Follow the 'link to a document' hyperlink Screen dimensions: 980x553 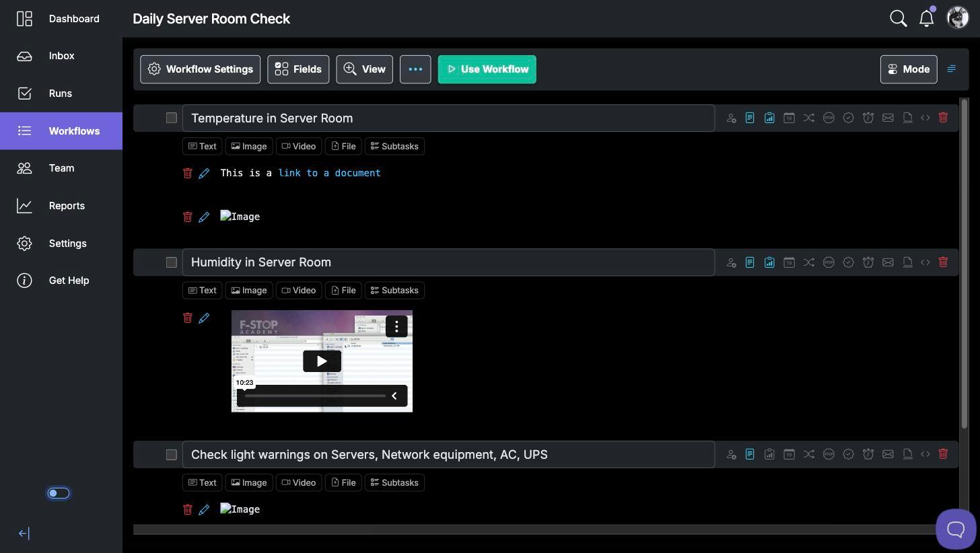[329, 173]
